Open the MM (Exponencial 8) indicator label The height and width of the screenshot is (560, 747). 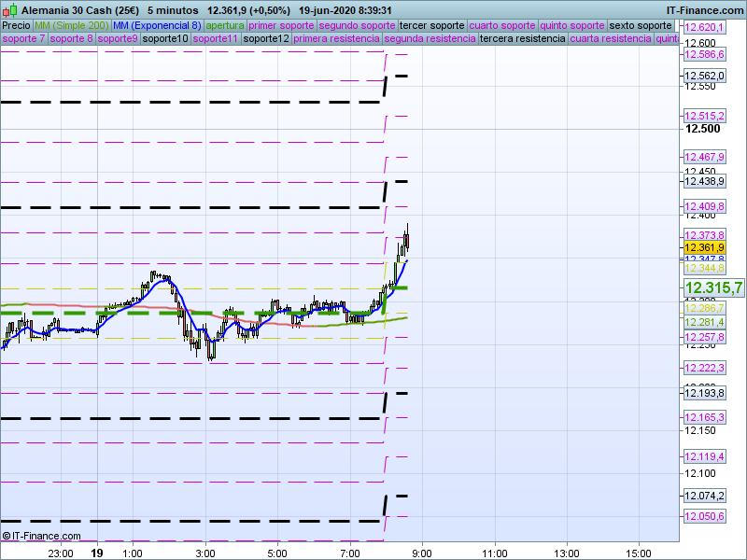pos(157,26)
